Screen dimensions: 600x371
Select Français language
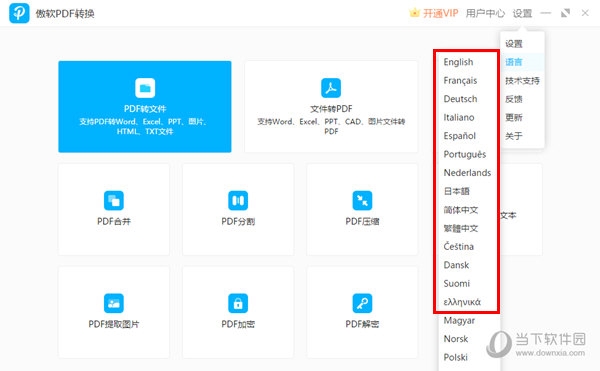pyautogui.click(x=460, y=80)
